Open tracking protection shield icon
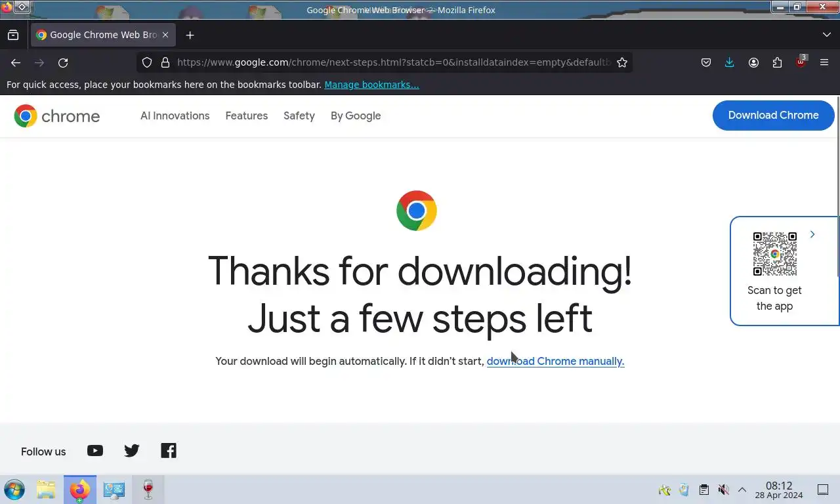The width and height of the screenshot is (840, 504). [147, 62]
